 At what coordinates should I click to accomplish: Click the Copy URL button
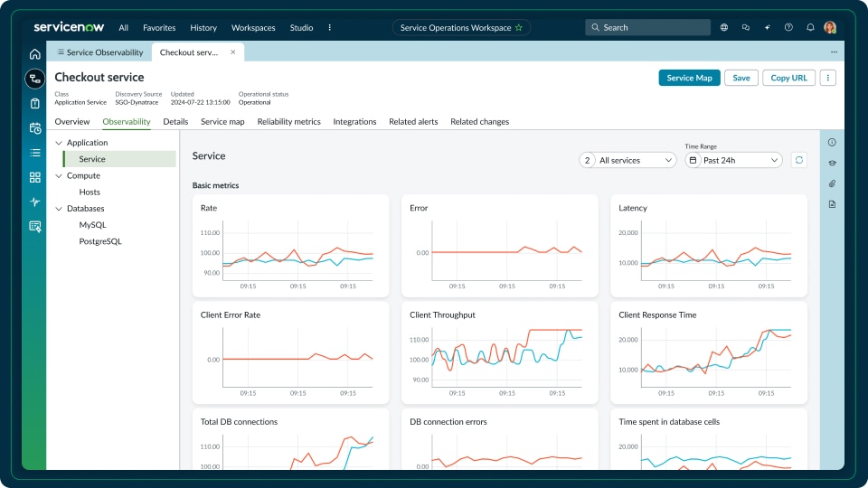[x=788, y=78]
